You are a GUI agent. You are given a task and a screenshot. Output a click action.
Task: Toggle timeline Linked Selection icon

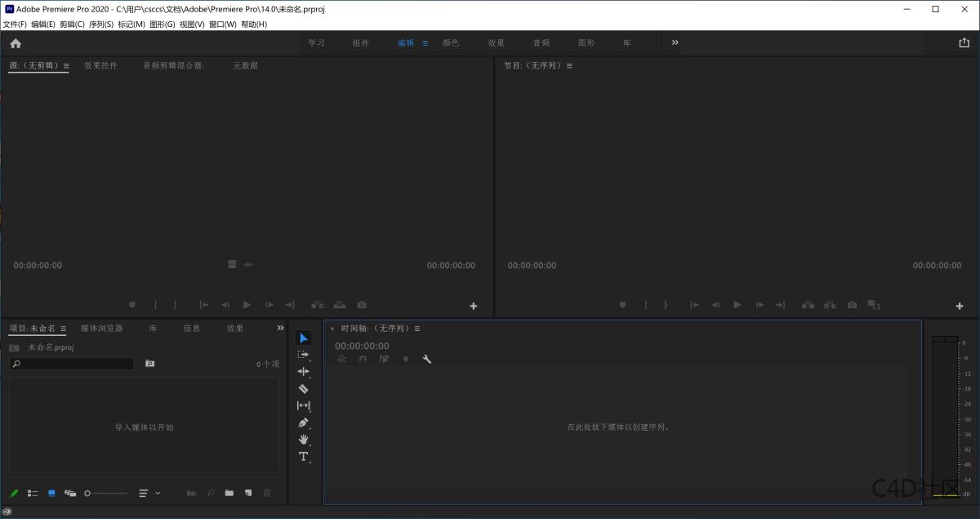tap(384, 359)
